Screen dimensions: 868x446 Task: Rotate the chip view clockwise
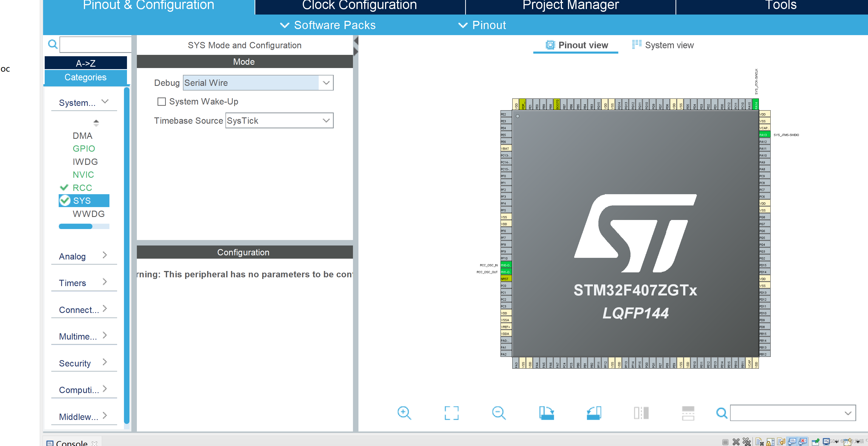[x=546, y=413]
